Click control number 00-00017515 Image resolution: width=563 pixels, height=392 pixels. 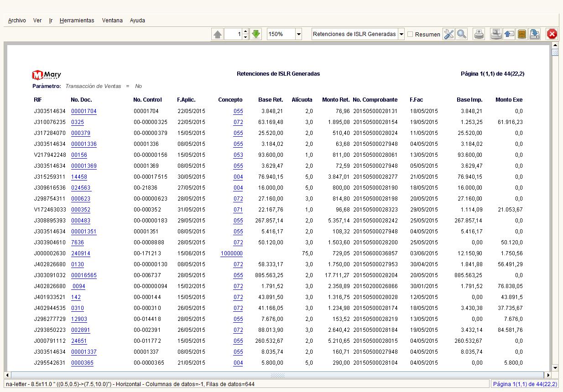coord(151,177)
